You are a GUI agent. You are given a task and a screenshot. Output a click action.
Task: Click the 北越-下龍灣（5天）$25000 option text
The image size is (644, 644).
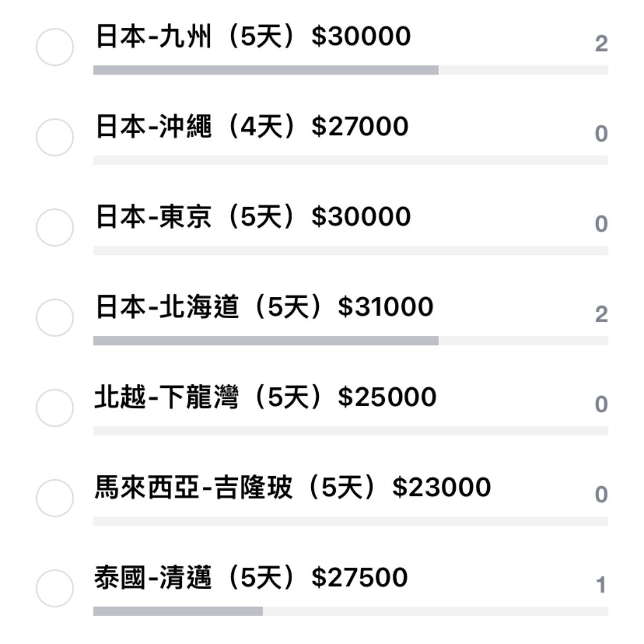[266, 397]
